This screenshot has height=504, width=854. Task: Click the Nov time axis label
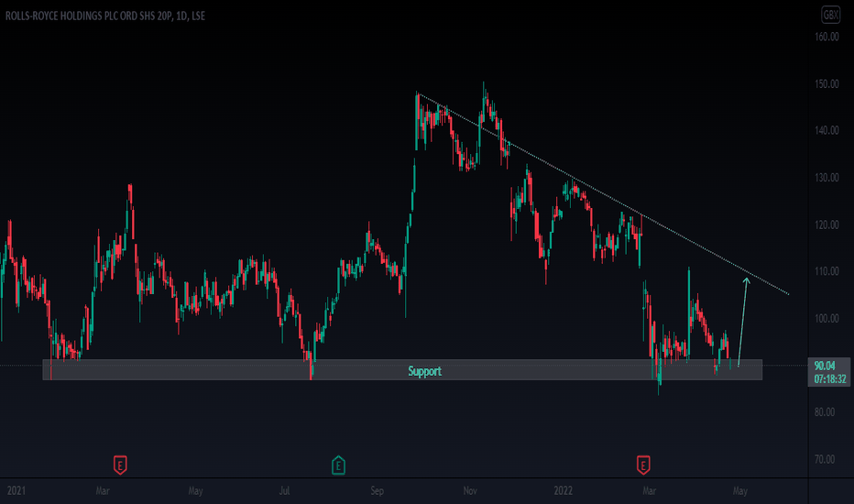pos(470,490)
